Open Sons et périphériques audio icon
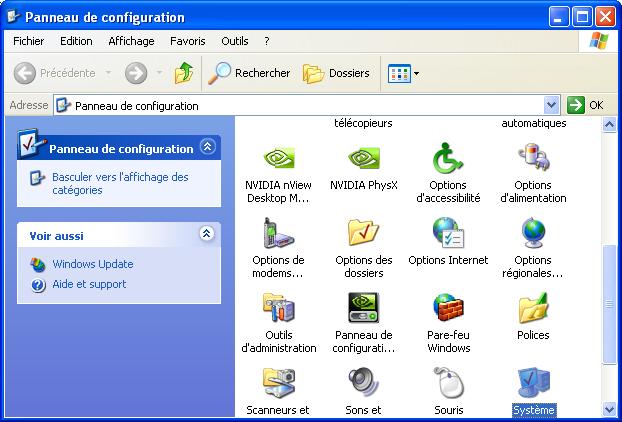The width and height of the screenshot is (622, 422). [363, 383]
